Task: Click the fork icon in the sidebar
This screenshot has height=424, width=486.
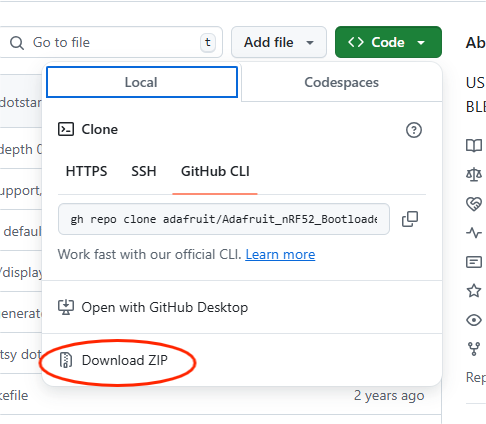Action: 474,349
